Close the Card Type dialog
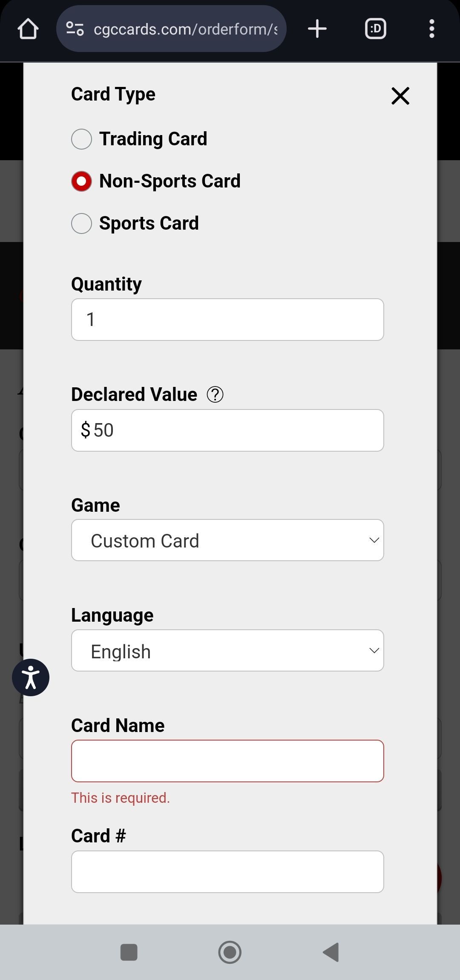This screenshot has width=460, height=980. click(400, 96)
